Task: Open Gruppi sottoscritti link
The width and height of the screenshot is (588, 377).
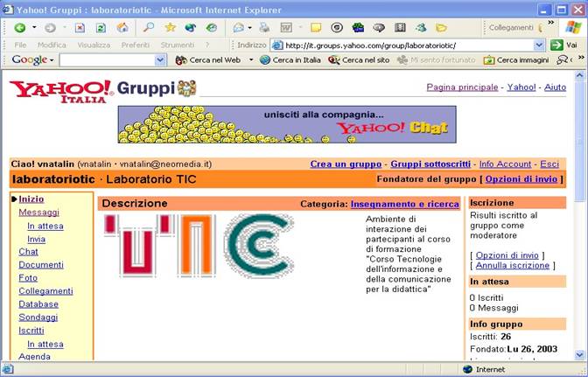Action: [430, 164]
